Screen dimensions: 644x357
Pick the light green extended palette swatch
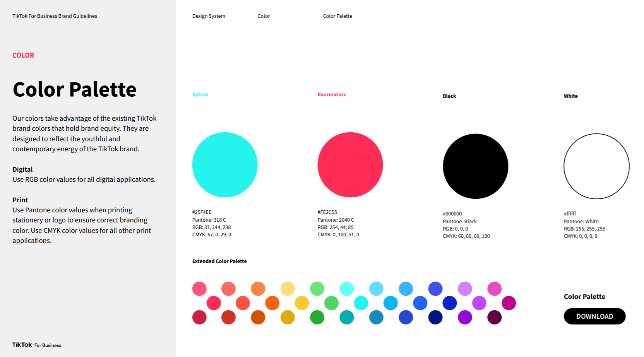[x=317, y=289]
